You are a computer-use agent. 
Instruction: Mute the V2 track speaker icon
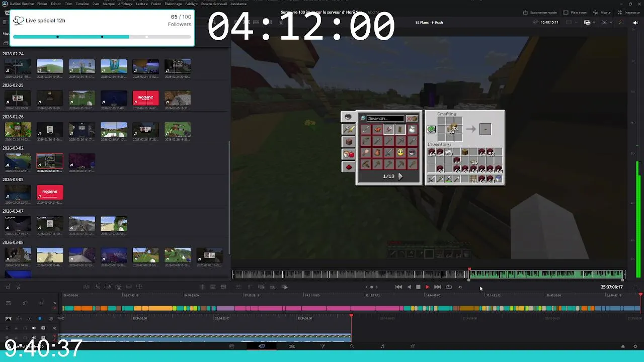[x=34, y=328]
